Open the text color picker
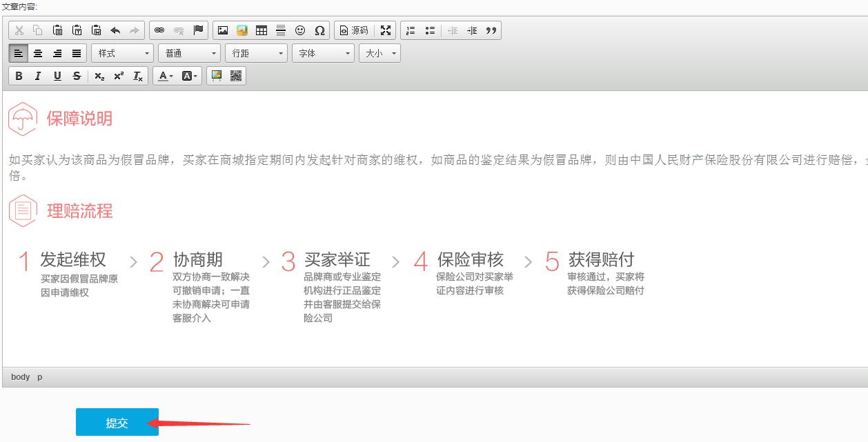The height and width of the screenshot is (442, 868). 166,76
